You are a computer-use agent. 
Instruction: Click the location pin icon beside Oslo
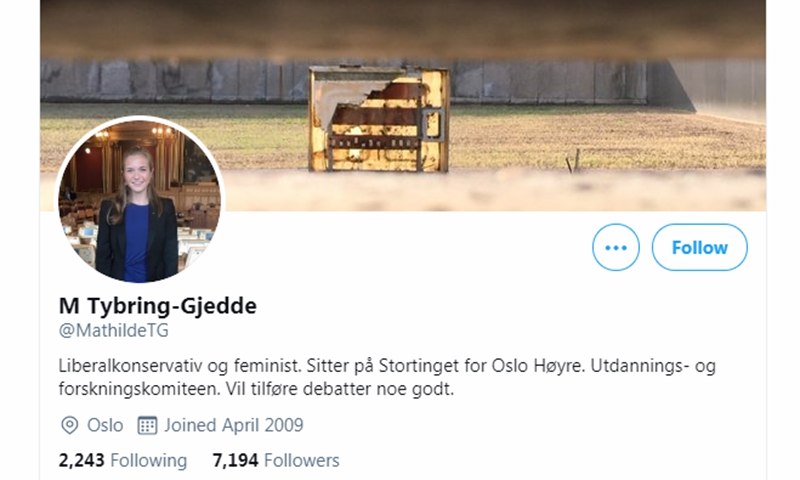coord(69,425)
